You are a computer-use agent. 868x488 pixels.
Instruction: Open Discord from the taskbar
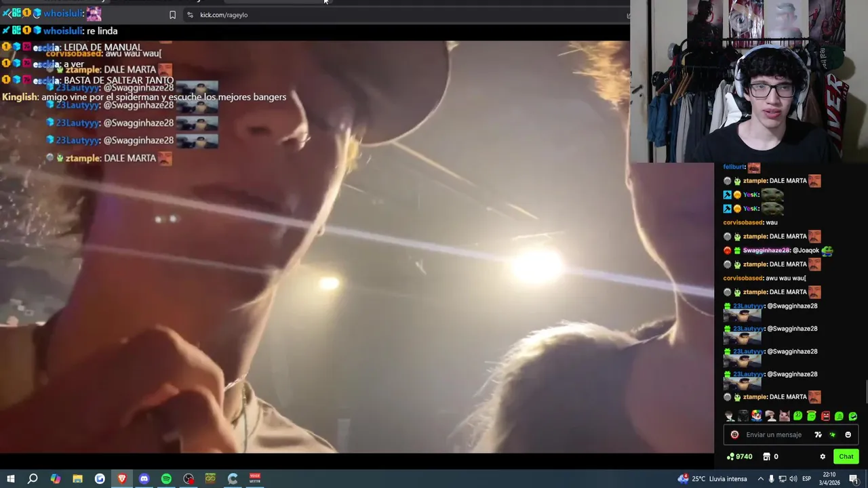[x=144, y=479]
